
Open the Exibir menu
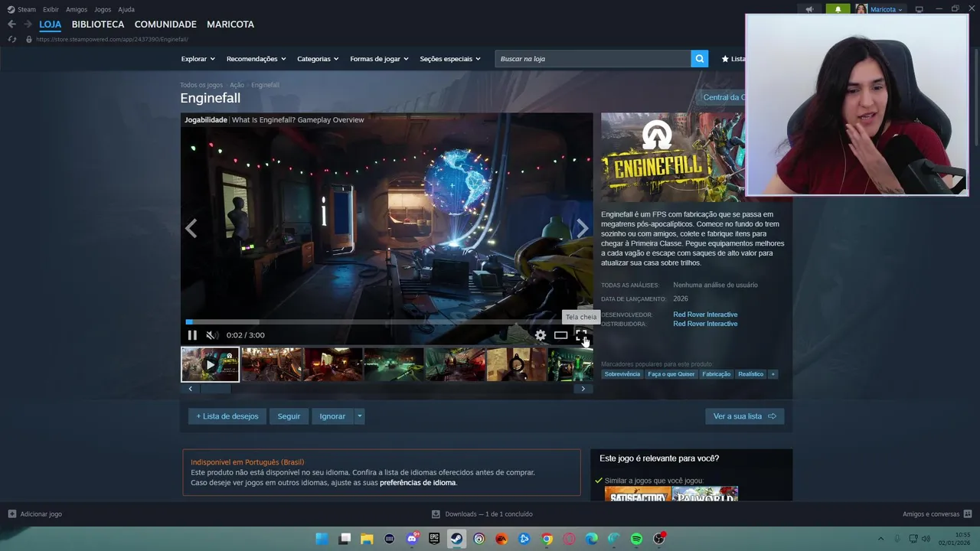[x=51, y=9]
